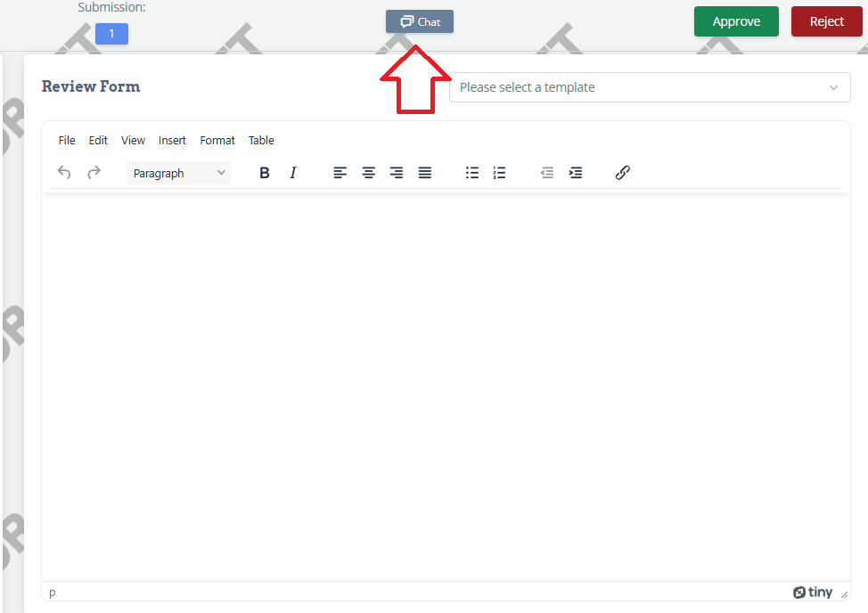The width and height of the screenshot is (868, 613).
Task: Grab the editor resize handle
Action: (844, 594)
